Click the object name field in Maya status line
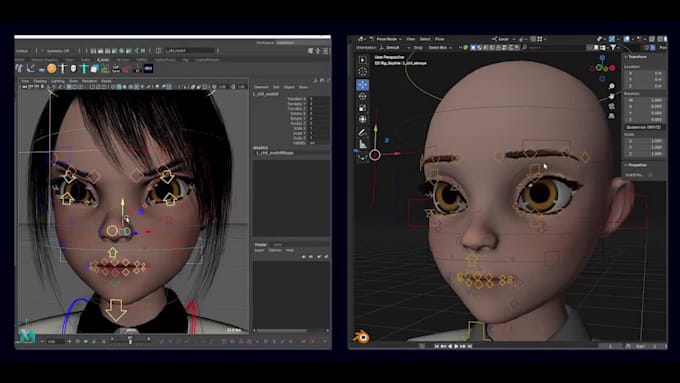This screenshot has height=383, width=680. click(x=190, y=51)
